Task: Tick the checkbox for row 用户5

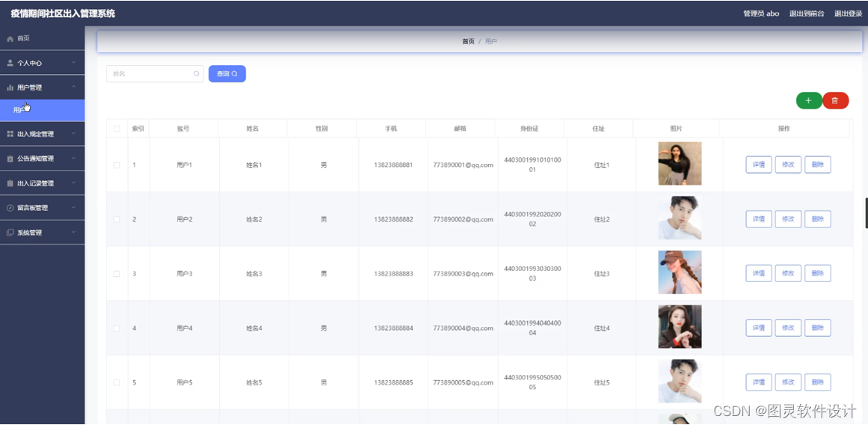Action: click(x=117, y=382)
